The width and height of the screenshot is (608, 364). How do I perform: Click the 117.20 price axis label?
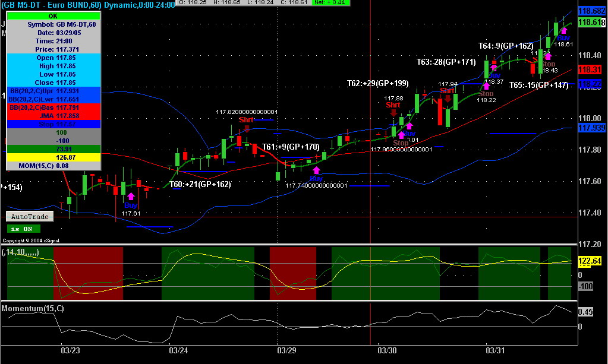point(590,244)
